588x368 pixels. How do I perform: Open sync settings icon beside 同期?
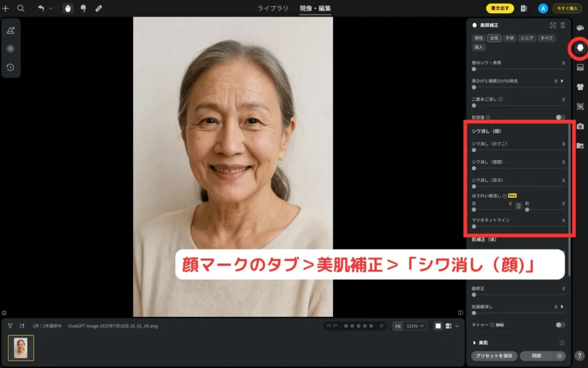560,356
